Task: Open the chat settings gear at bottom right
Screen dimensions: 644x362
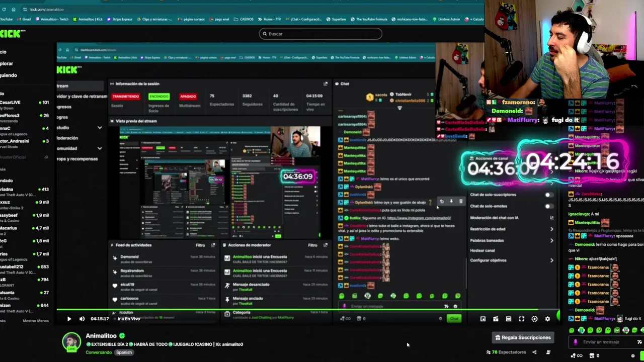Action: [x=633, y=356]
